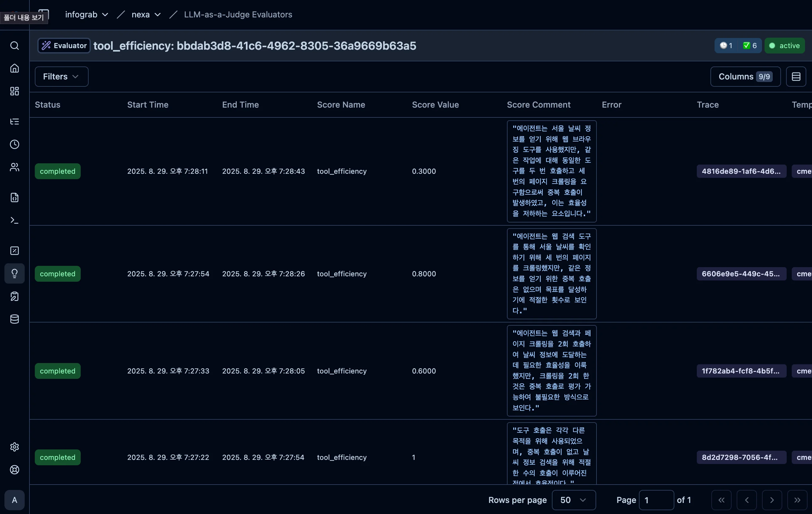Viewport: 812px width, 514px height.
Task: Toggle the row height icon button
Action: [796, 77]
